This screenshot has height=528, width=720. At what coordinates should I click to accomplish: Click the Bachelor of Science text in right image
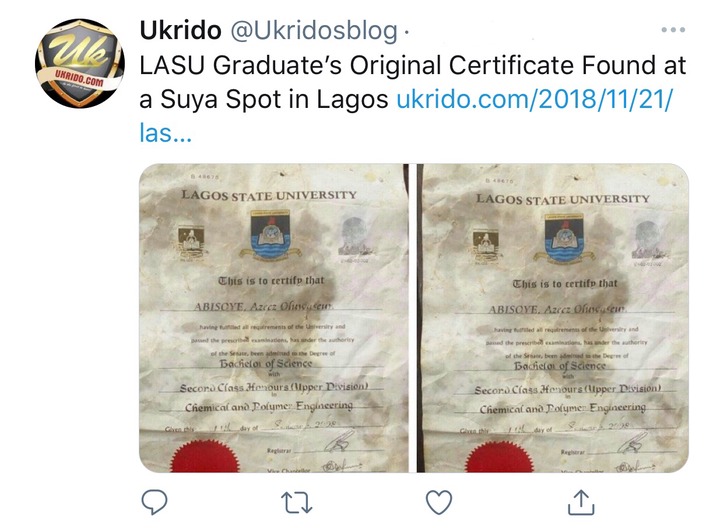[559, 366]
